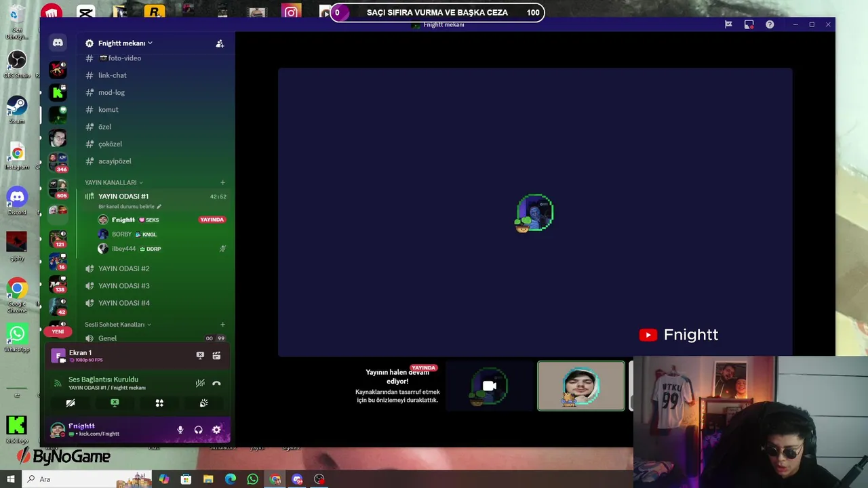The image size is (868, 488).
Task: Click user Fnightt in voice channel list
Action: tap(123, 220)
